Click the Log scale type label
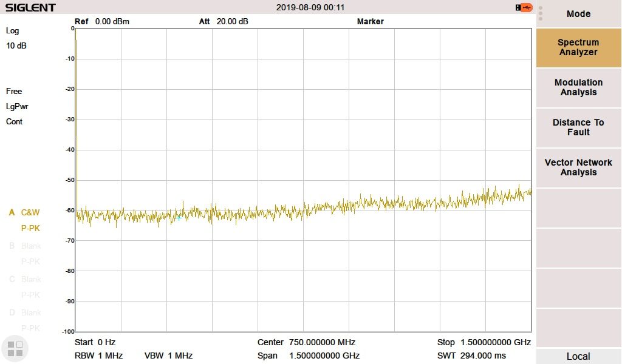Image resolution: width=622 pixels, height=364 pixels. tap(13, 31)
